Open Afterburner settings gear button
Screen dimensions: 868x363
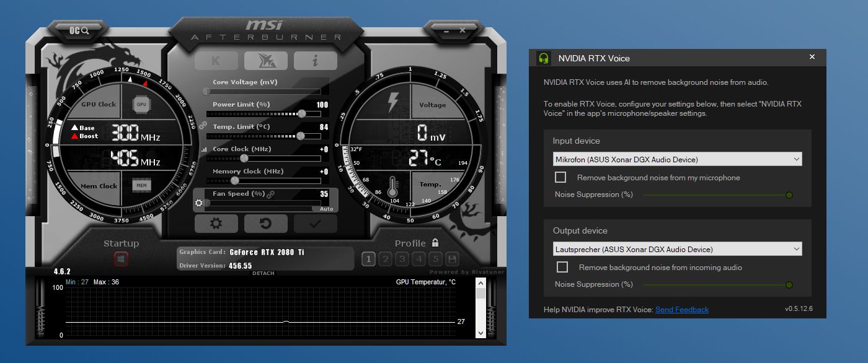tap(216, 224)
